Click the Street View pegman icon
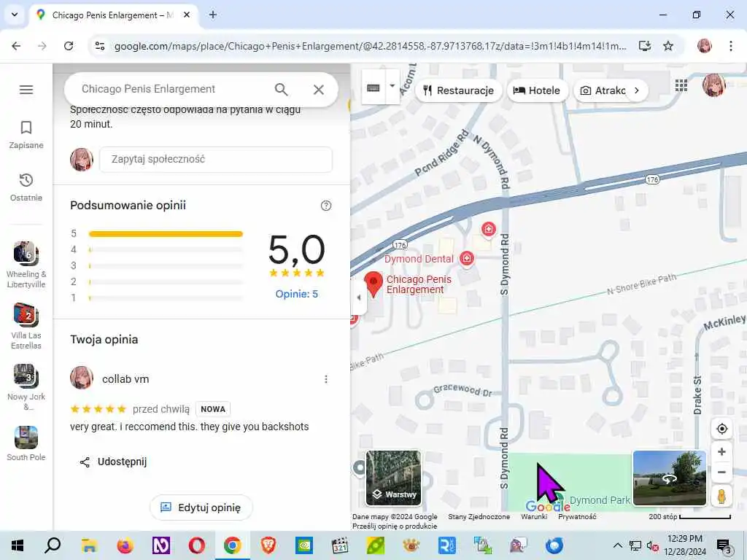 [721, 496]
